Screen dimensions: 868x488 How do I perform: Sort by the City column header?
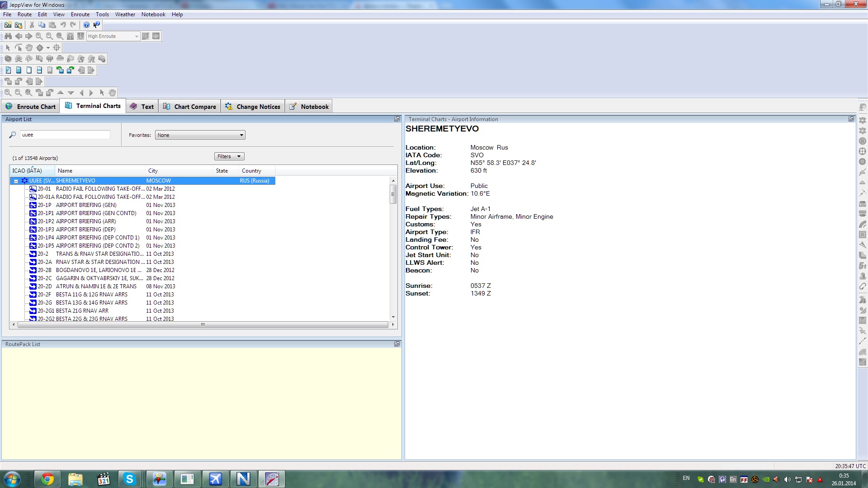click(179, 171)
